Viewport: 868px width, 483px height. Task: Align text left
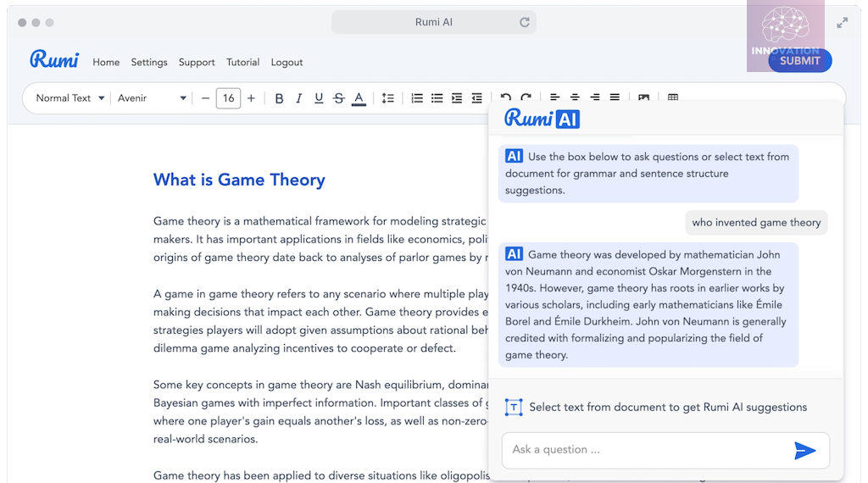554,97
